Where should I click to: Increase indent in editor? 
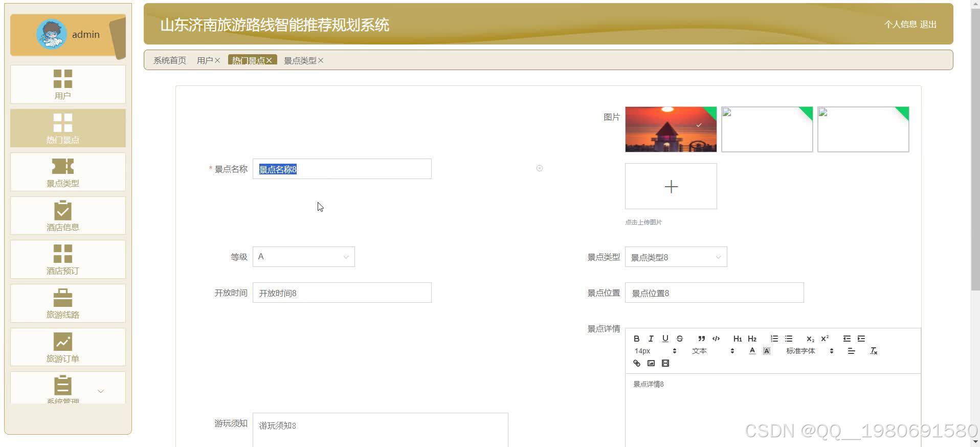(861, 339)
